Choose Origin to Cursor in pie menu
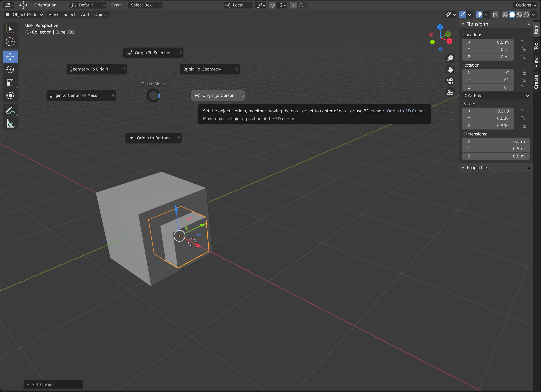This screenshot has height=392, width=541. [218, 95]
